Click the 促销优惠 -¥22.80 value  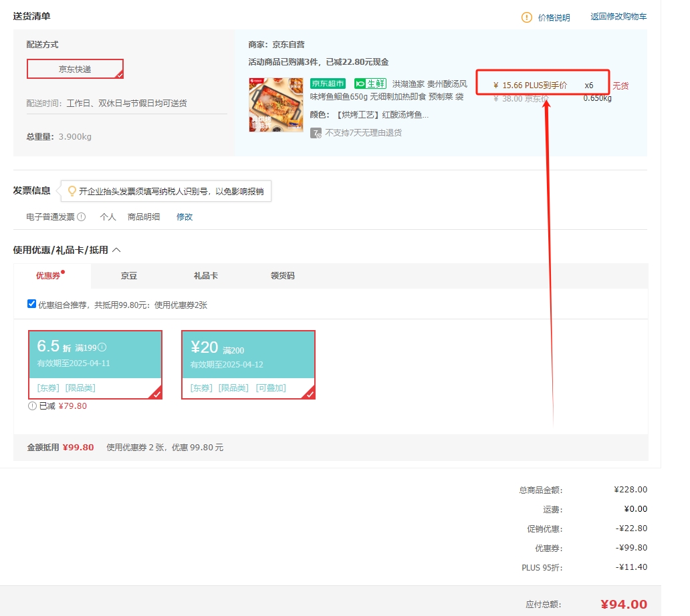click(x=631, y=528)
